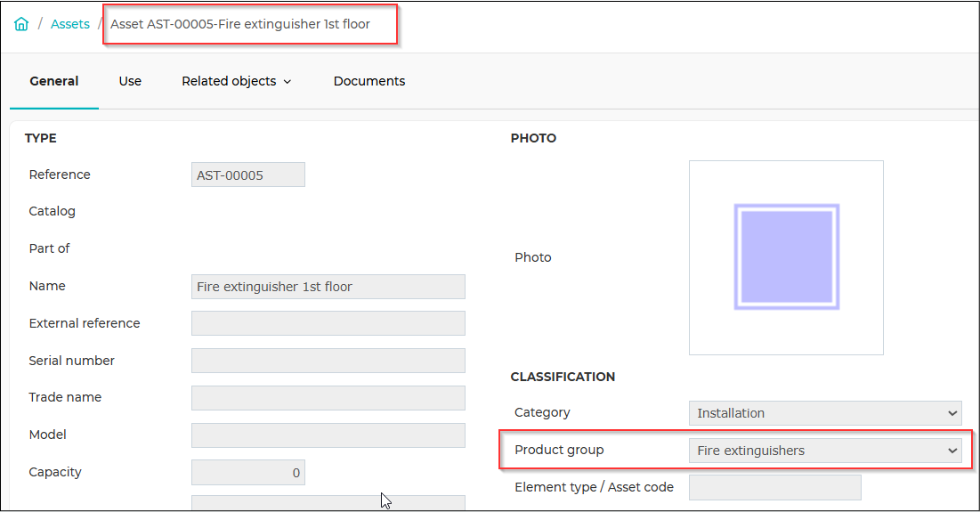Focus the Serial number input
The image size is (980, 512).
pyautogui.click(x=328, y=361)
